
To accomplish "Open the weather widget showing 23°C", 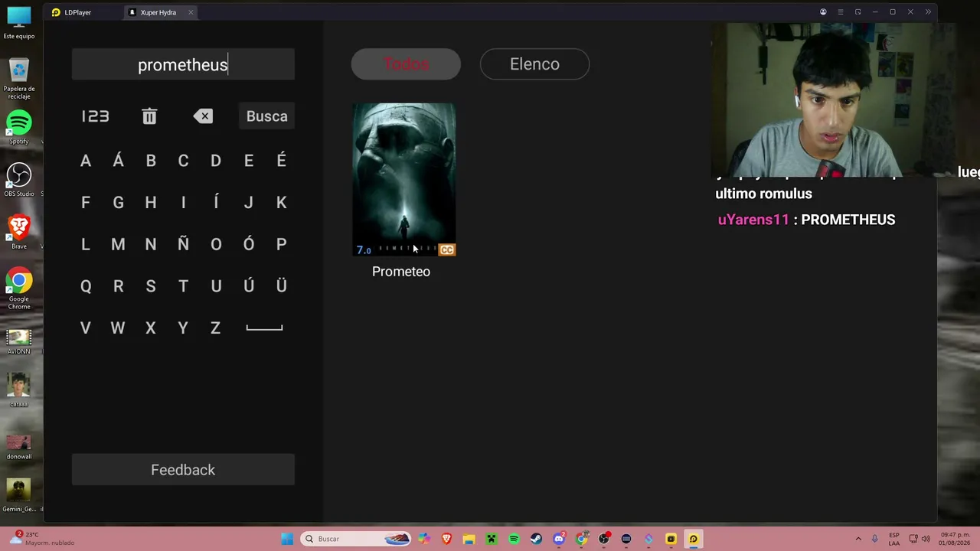I will coord(41,539).
